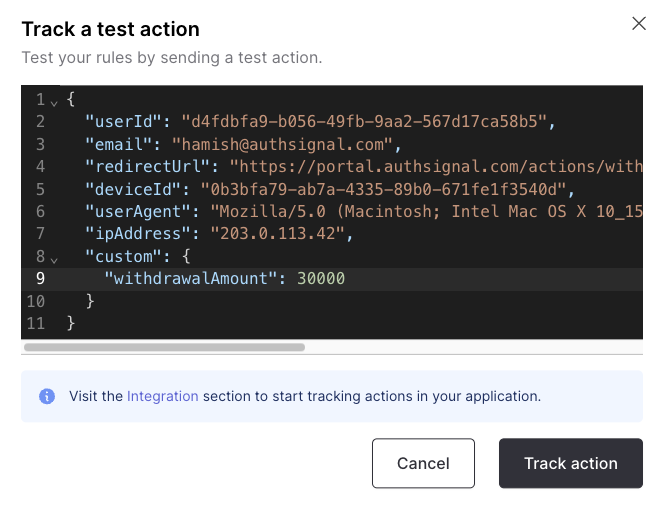Click the userAgent Mozilla string
The width and height of the screenshot is (664, 509).
click(x=426, y=211)
